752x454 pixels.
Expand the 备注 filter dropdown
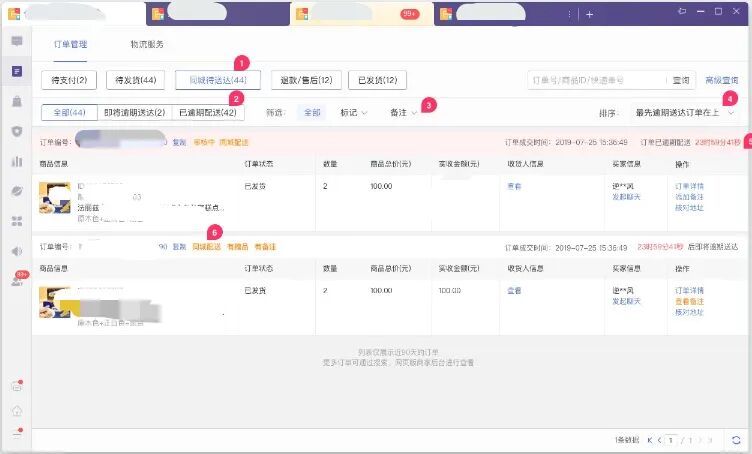coord(403,113)
